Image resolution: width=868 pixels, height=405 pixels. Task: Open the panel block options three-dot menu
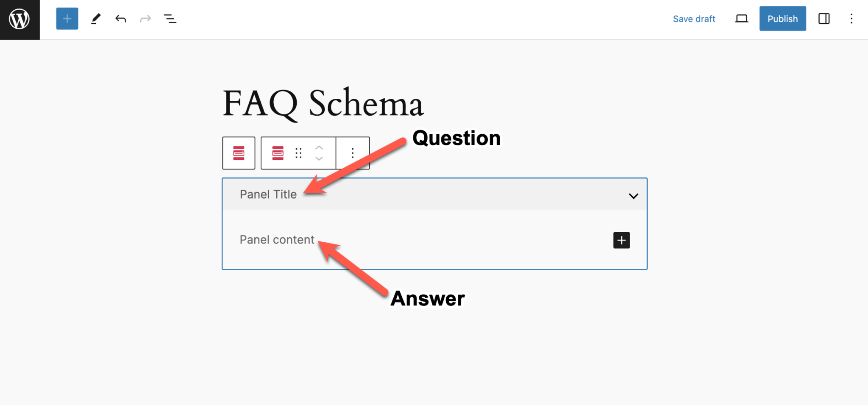352,153
